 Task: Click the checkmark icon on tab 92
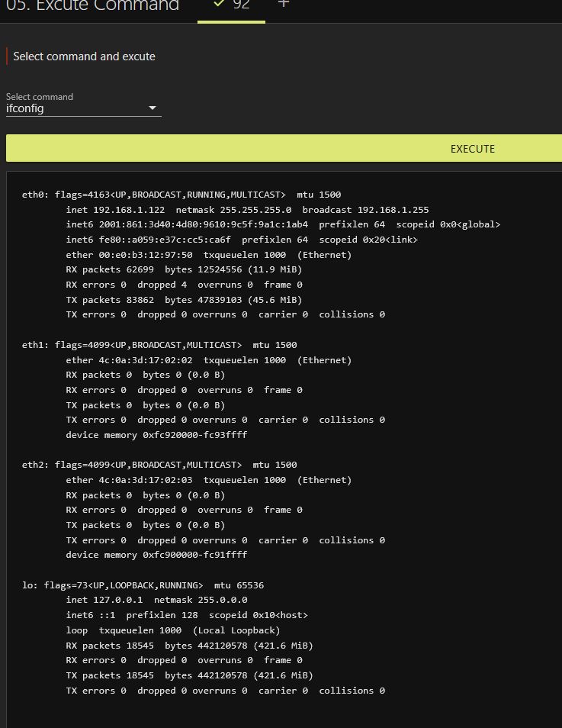click(219, 4)
